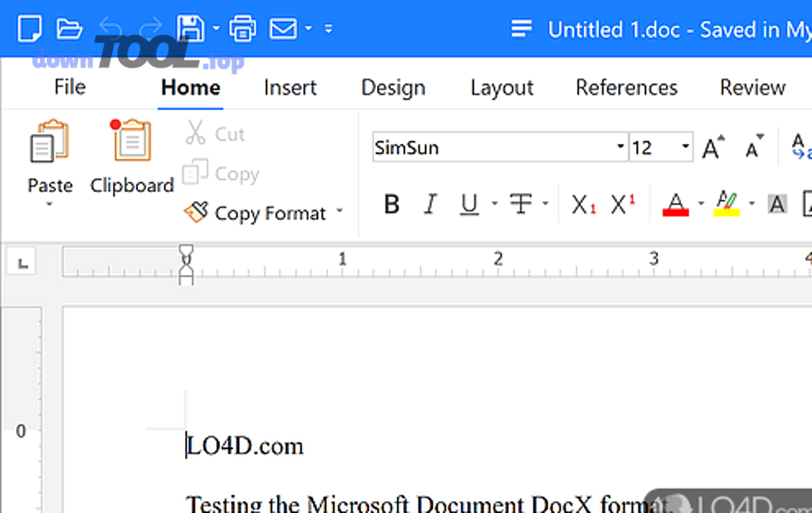This screenshot has height=513, width=812.
Task: Switch to the Home tab
Action: tap(190, 87)
